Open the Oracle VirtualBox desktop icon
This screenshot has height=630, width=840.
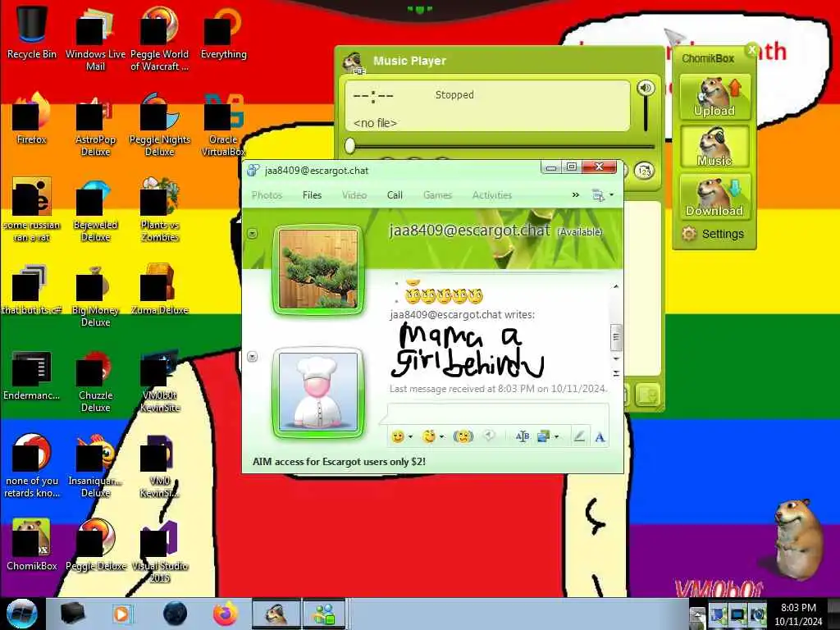click(223, 125)
